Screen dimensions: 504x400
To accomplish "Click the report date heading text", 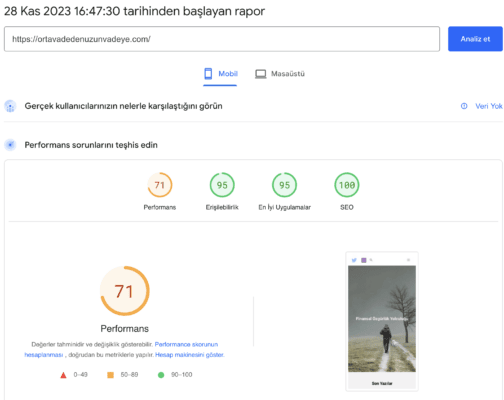I will click(x=134, y=11).
